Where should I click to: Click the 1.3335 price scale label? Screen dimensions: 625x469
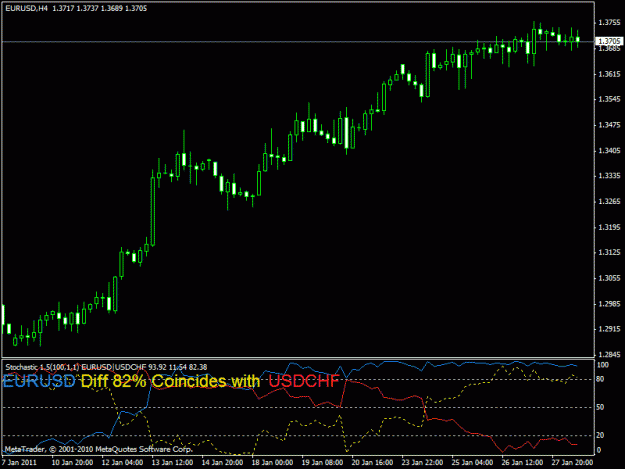click(609, 176)
